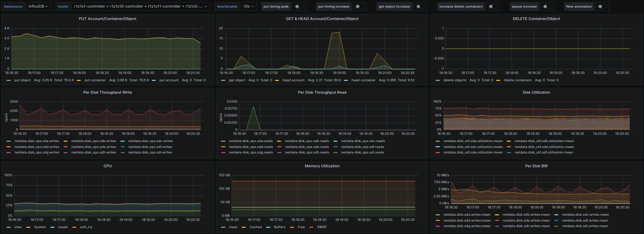644x234 pixels.
Task: Open the Disk Utilization panel title menu
Action: (x=536, y=92)
